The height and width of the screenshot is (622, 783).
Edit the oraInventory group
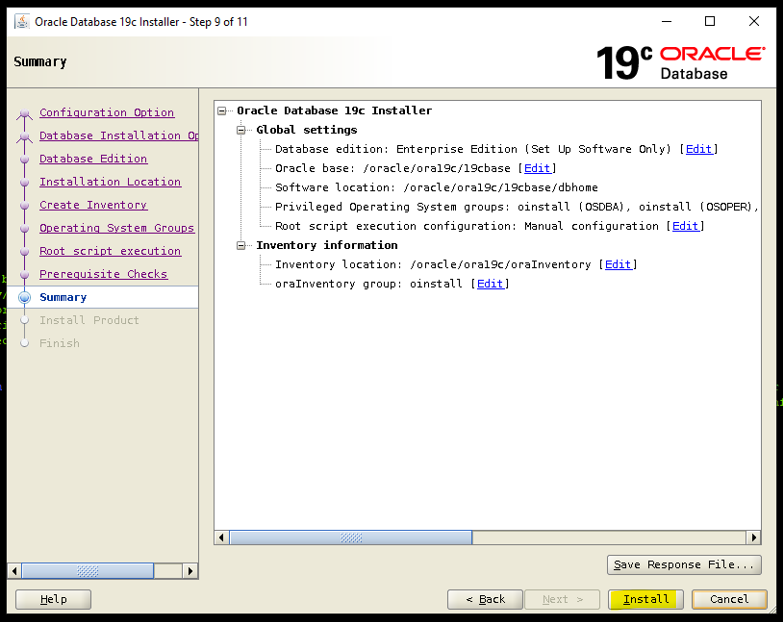[x=490, y=284]
